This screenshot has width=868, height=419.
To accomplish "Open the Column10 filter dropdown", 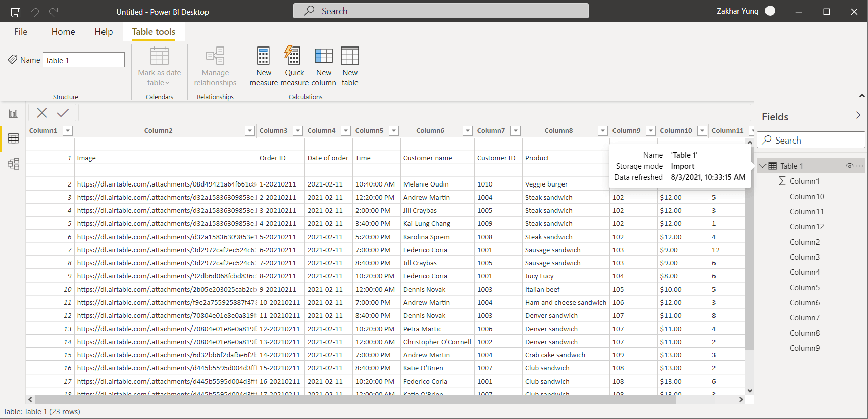I will (702, 131).
